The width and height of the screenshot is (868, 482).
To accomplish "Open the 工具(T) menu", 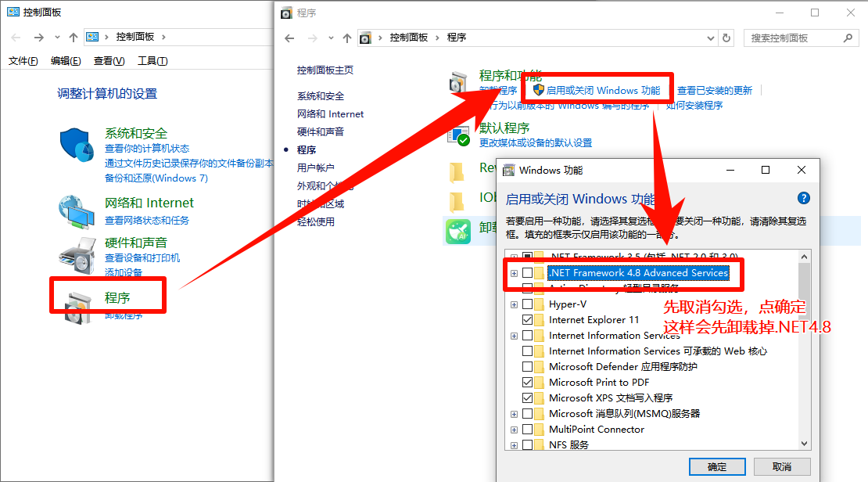I will tap(152, 61).
